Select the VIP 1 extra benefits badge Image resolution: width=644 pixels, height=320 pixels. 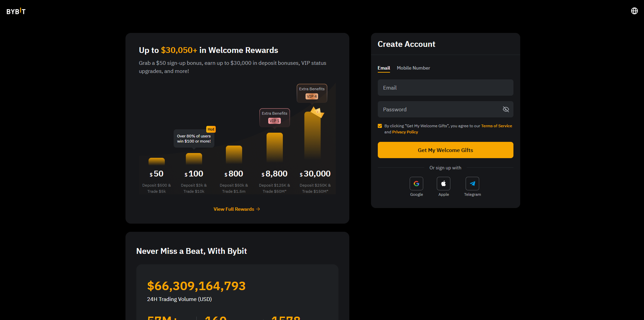(x=274, y=121)
